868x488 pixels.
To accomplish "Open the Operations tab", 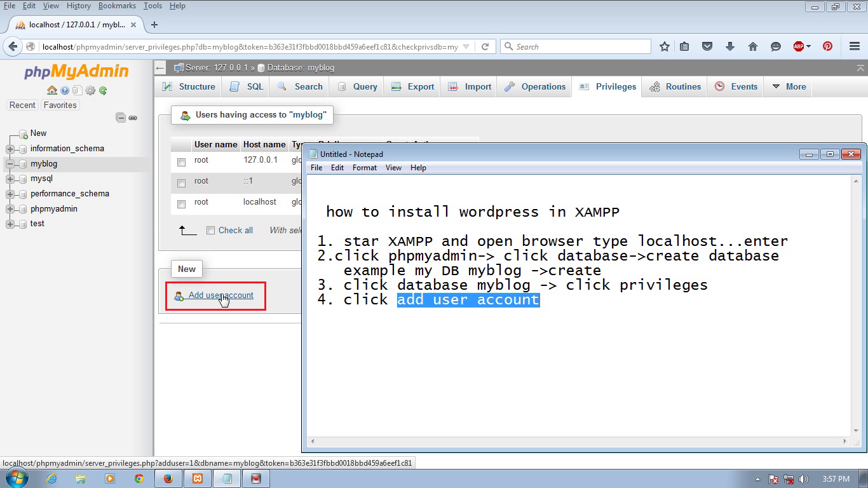I will click(x=535, y=86).
